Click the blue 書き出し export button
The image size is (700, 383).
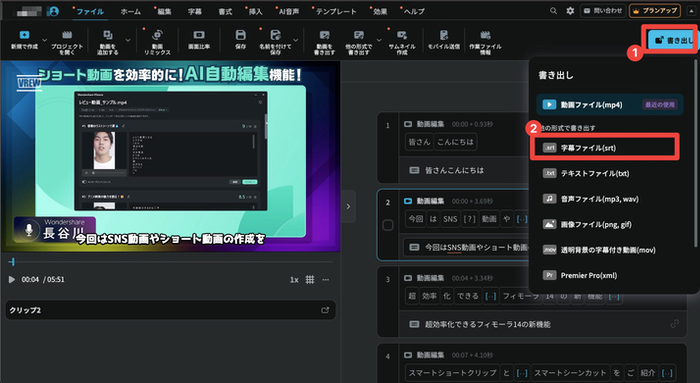tap(672, 40)
